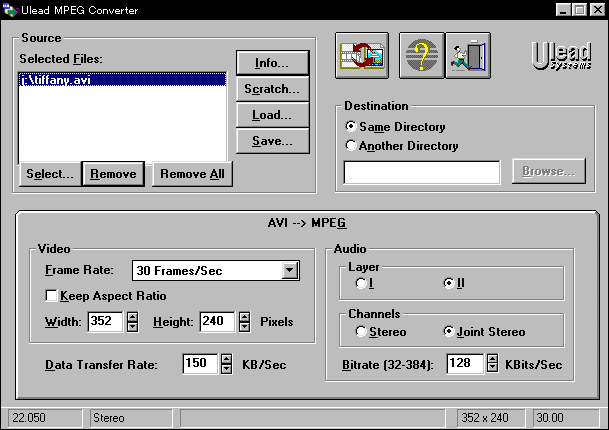Click the Width value field 352
Image resolution: width=609 pixels, height=430 pixels.
coord(105,322)
